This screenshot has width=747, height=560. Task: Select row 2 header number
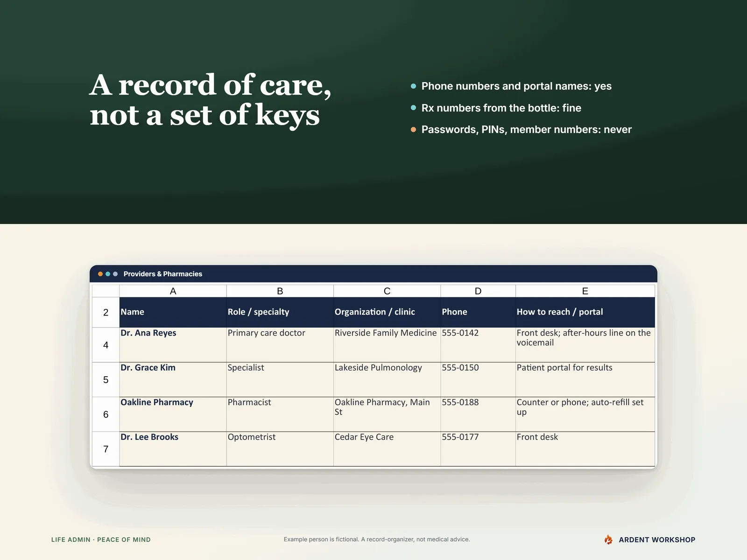(x=106, y=312)
